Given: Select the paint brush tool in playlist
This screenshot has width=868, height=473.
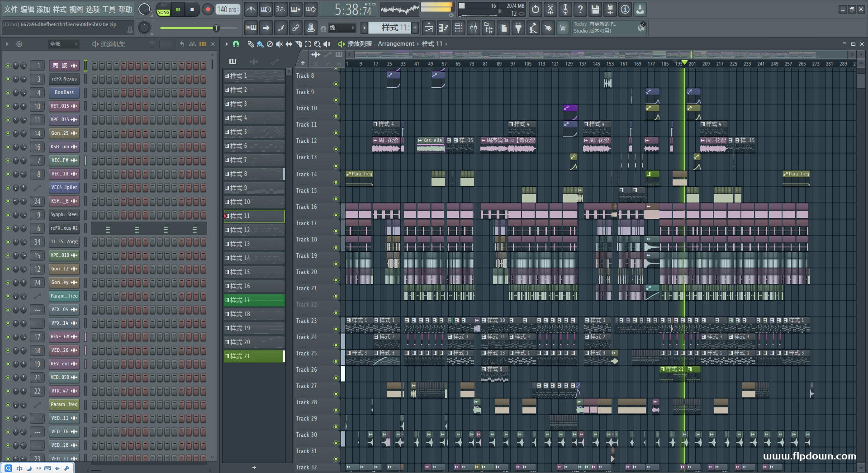Looking at the screenshot, I should point(260,44).
